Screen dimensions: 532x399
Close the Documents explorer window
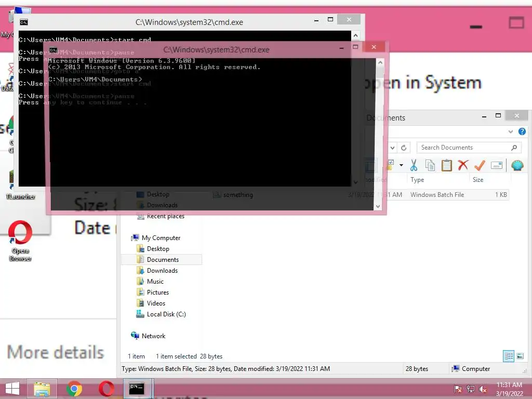click(517, 116)
